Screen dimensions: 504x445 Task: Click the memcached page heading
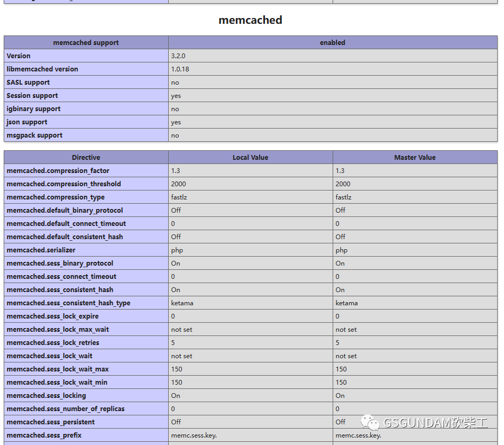point(250,20)
